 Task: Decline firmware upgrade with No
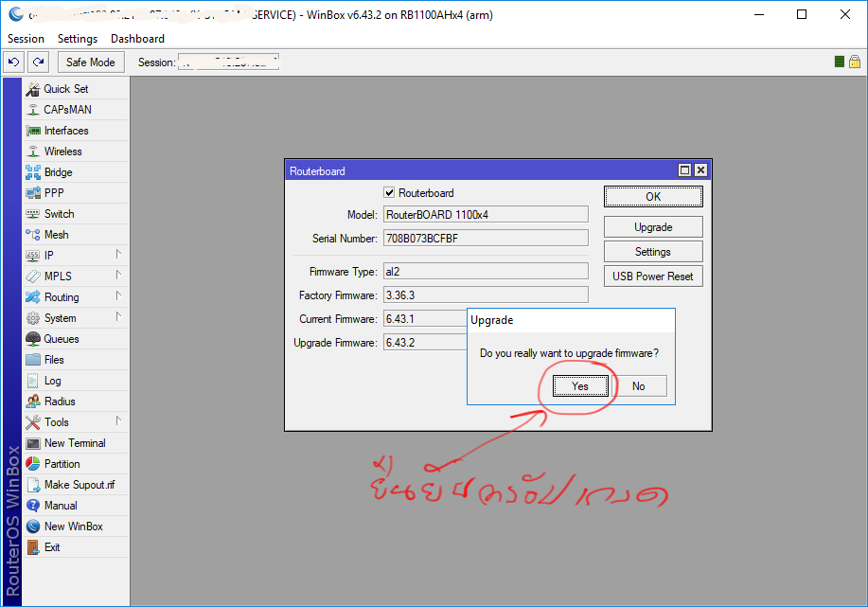(639, 386)
